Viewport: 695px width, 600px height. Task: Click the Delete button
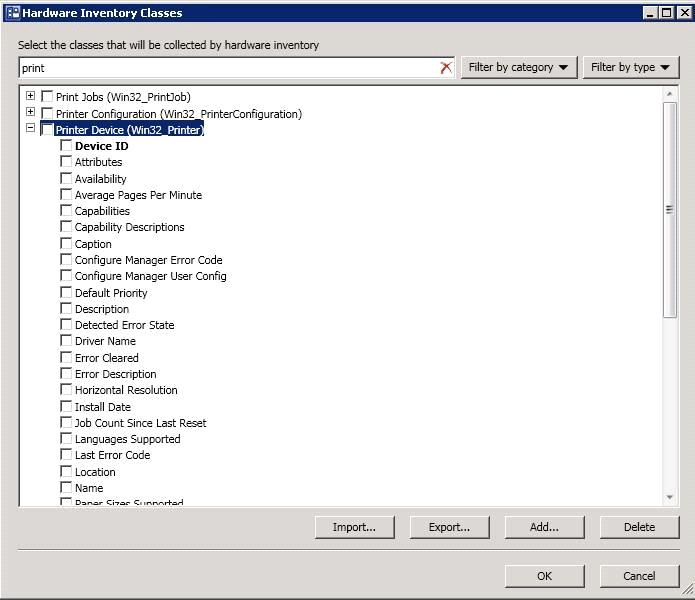pyautogui.click(x=639, y=527)
